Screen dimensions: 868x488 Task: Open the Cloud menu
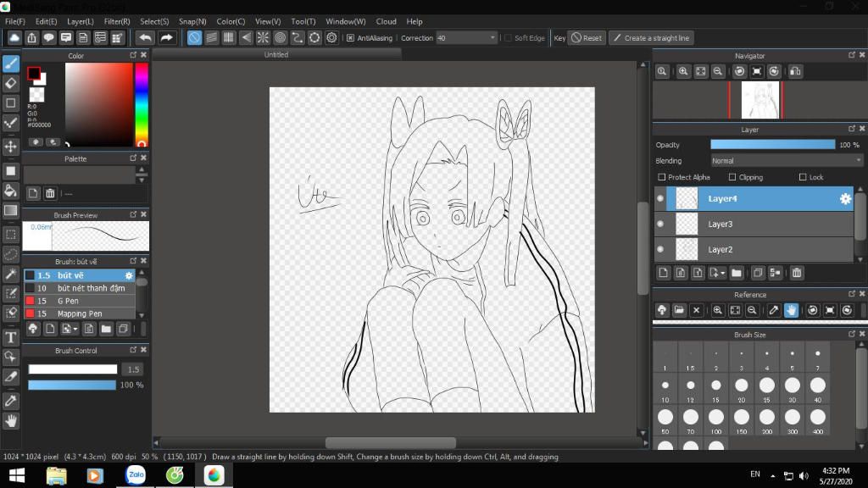386,21
